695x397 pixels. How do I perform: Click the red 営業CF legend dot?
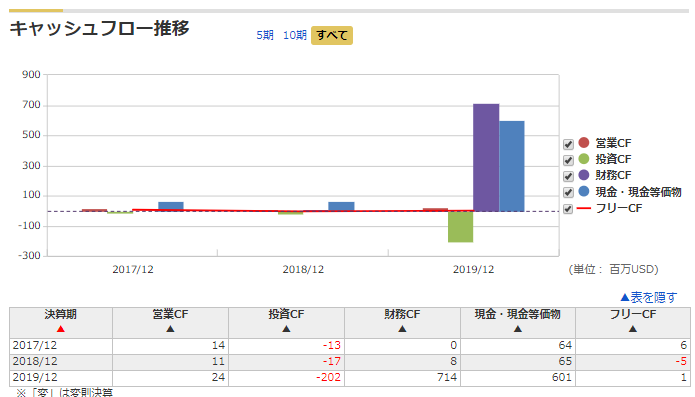(584, 143)
